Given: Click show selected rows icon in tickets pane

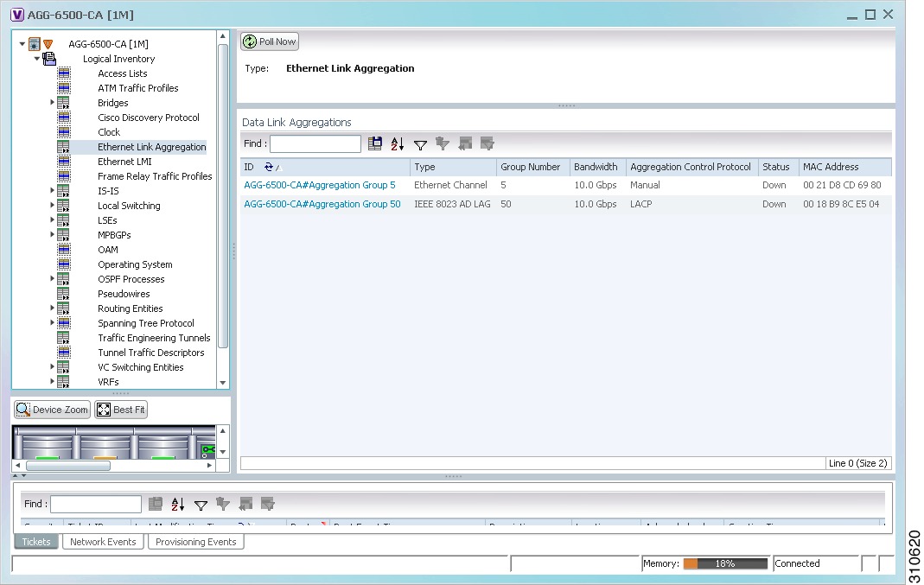Looking at the screenshot, I should click(x=268, y=504).
